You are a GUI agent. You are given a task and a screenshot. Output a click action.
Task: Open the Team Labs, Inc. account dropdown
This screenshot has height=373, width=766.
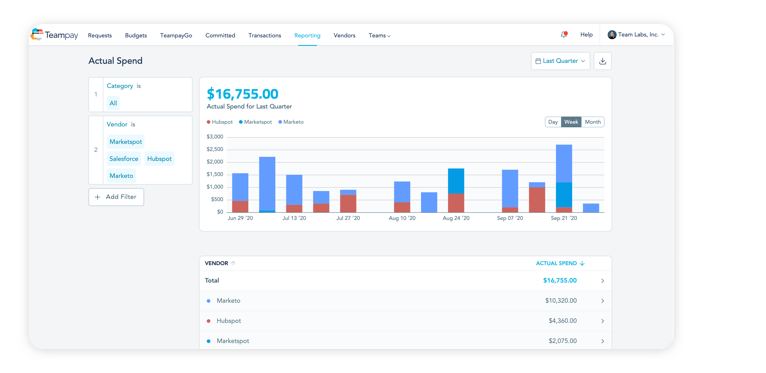coord(637,35)
